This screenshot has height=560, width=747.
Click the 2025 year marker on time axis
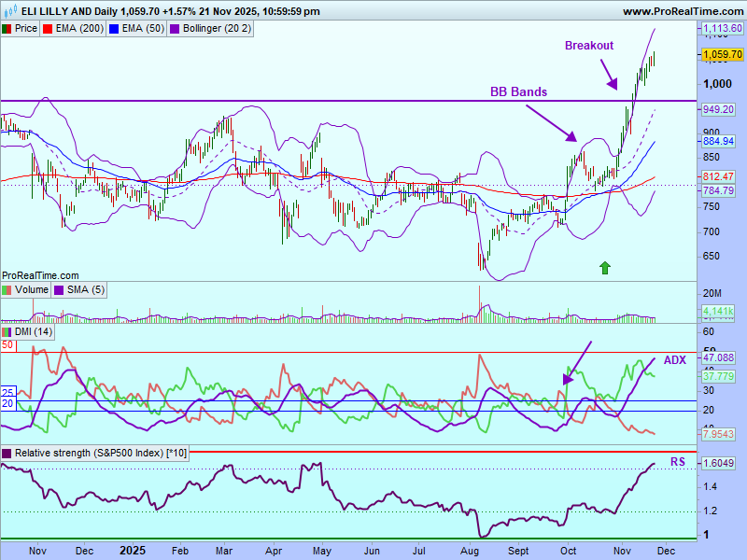tap(133, 551)
